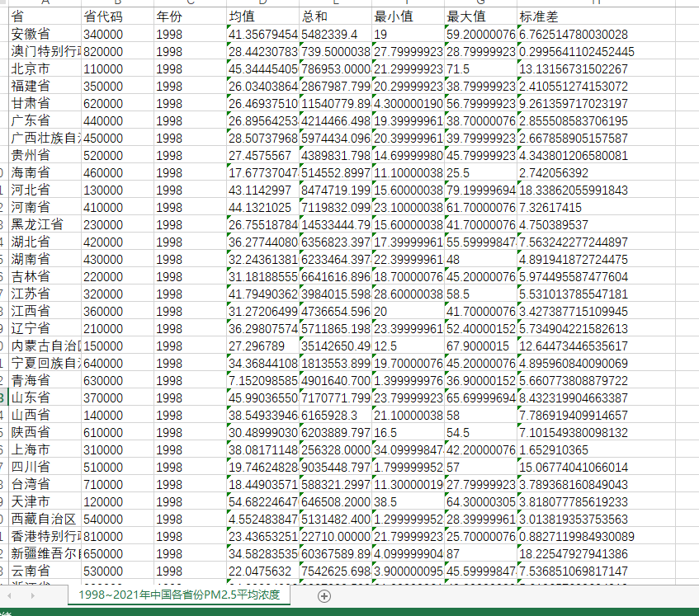Select header cell 均值
699x616 pixels.
point(263,16)
